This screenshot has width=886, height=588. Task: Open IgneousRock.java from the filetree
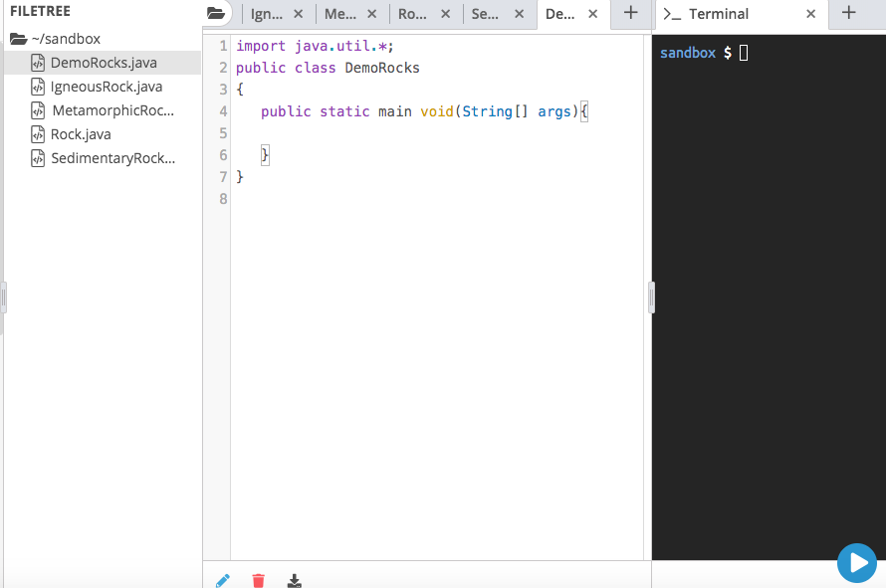(x=104, y=86)
